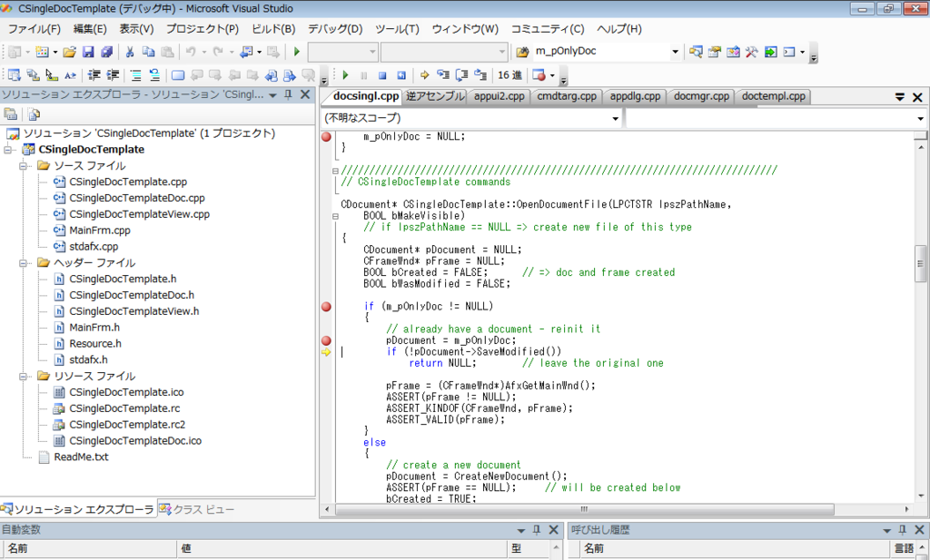Save the current file with the floppy icon
930x560 pixels.
[x=88, y=52]
